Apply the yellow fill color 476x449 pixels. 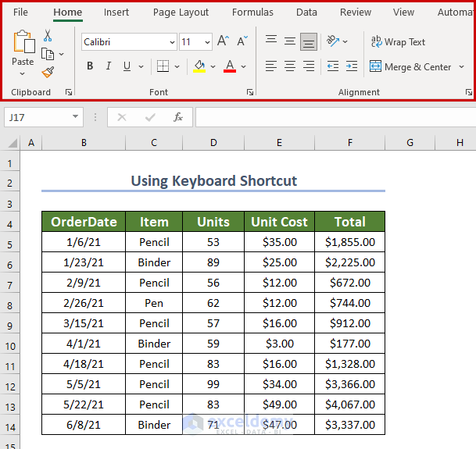pos(199,66)
